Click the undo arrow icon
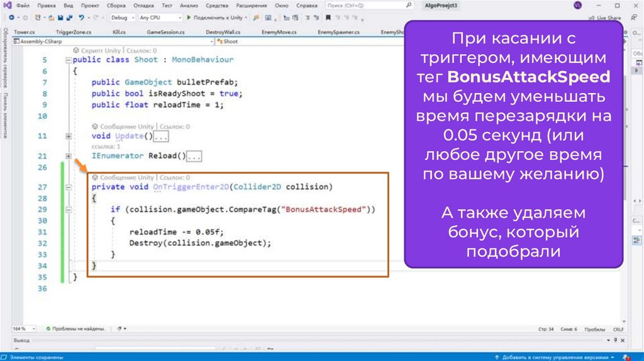644x361 pixels. 81,18
